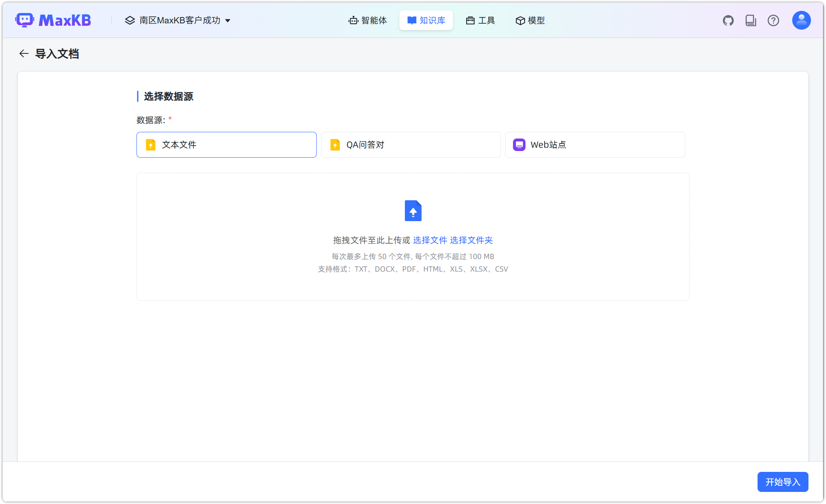Go back using the back arrow

23,53
